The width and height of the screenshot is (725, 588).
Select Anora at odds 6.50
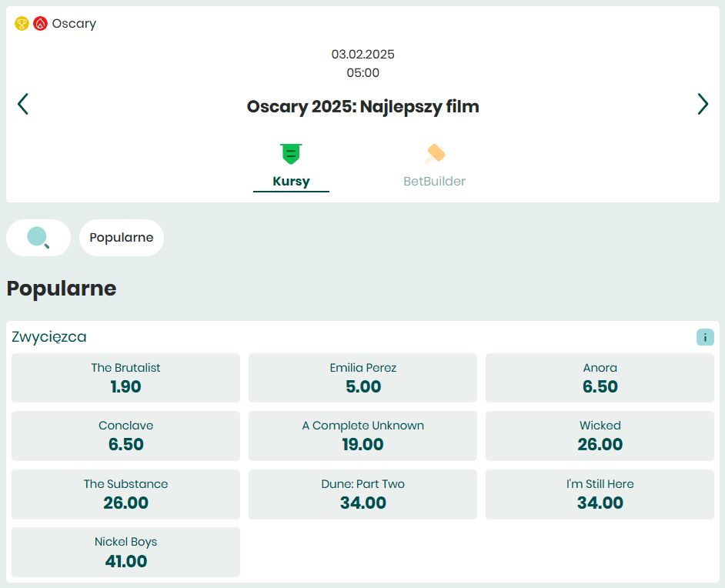pyautogui.click(x=600, y=378)
